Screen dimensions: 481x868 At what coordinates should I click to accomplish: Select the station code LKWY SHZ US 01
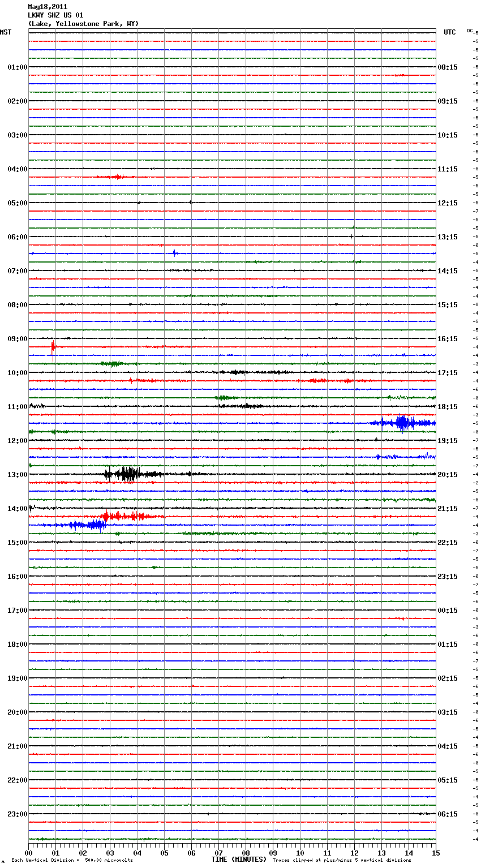(55, 15)
